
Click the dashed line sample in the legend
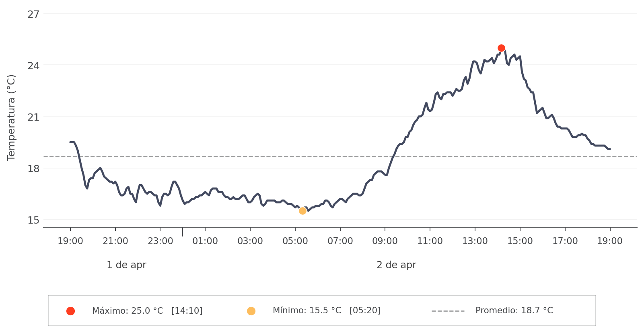point(448,311)
